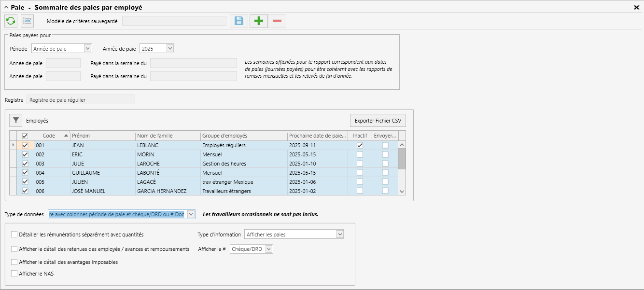Screen dimensions: 644x290
Task: Check Afficher le détail des avantages imposables
Action: pos(14,262)
